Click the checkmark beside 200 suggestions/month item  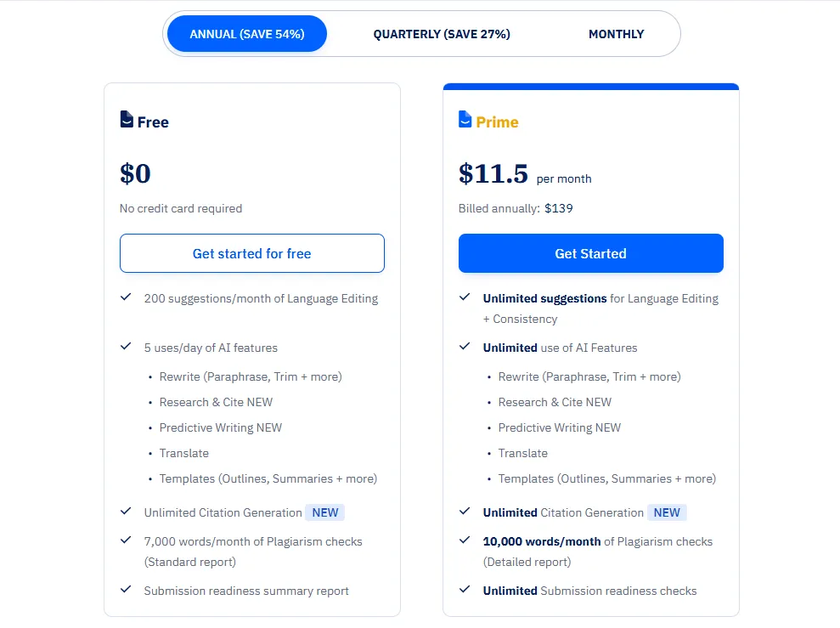point(126,297)
